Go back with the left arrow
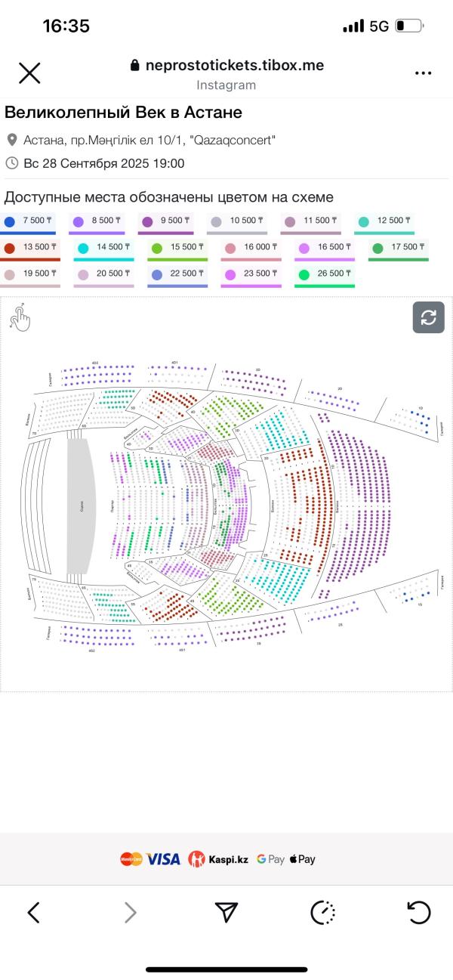453x980 pixels. [34, 912]
